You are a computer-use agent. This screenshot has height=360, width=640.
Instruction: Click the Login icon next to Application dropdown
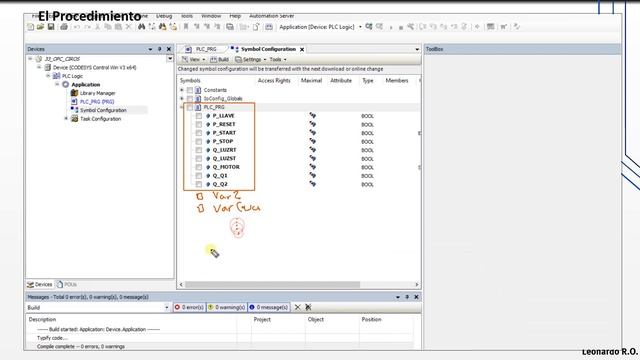pyautogui.click(x=369, y=27)
